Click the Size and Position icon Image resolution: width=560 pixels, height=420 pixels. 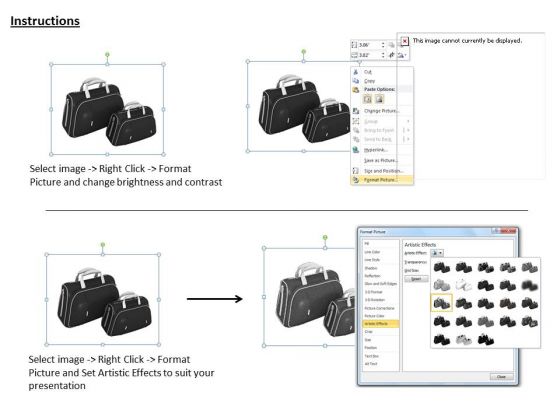tap(356, 171)
